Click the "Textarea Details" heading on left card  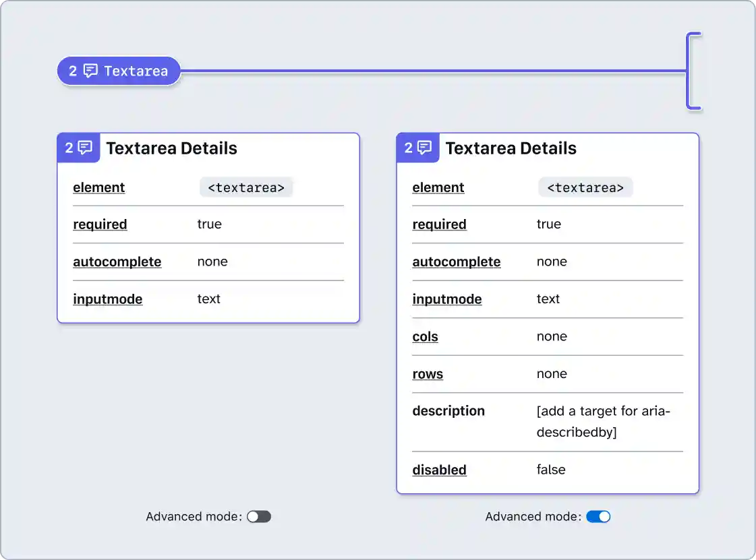171,148
